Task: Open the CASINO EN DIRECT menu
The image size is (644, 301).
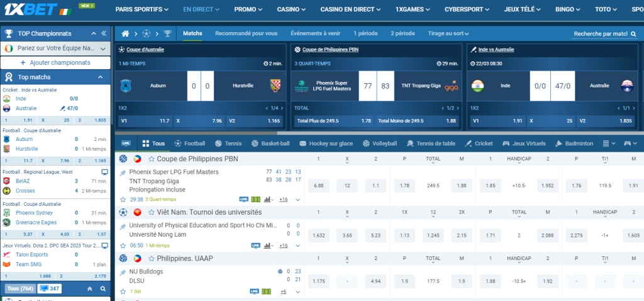Action: click(x=351, y=9)
